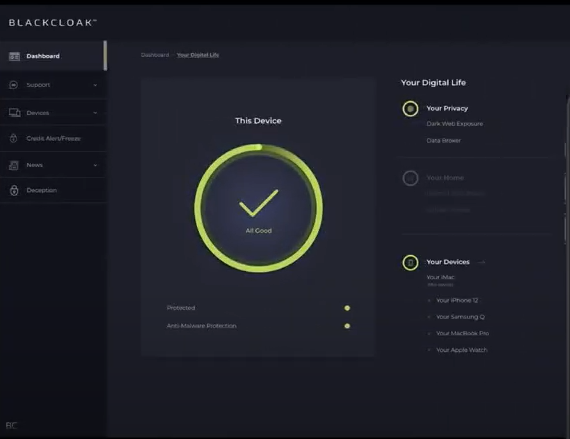Click the Your Digital Life panel heading

[x=433, y=82]
